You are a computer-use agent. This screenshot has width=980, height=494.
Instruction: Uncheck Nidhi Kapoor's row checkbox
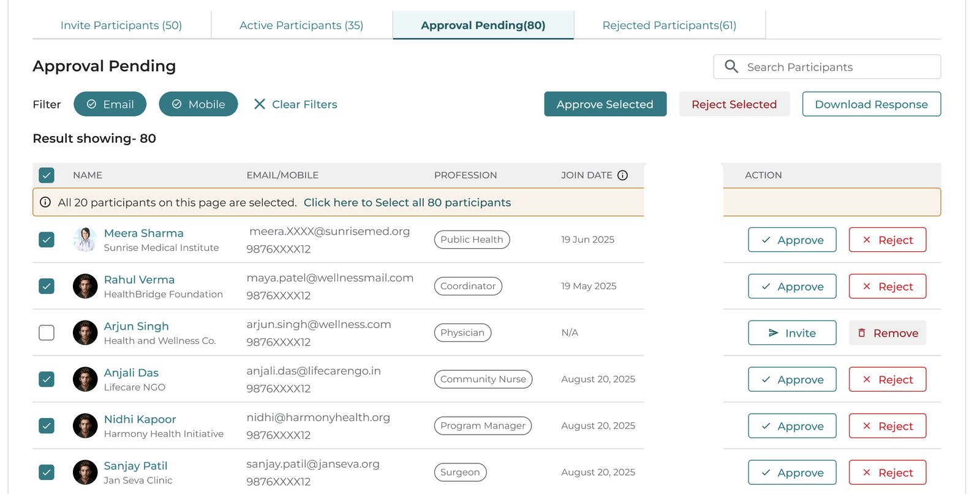tap(47, 426)
